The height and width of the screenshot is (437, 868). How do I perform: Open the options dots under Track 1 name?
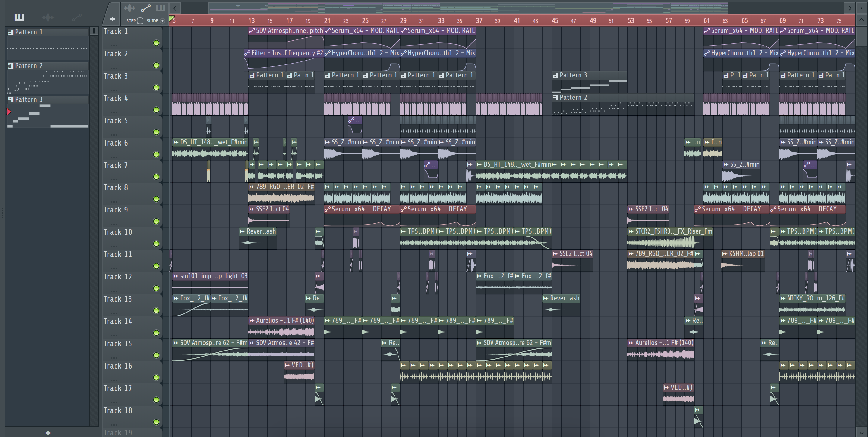[x=114, y=45]
